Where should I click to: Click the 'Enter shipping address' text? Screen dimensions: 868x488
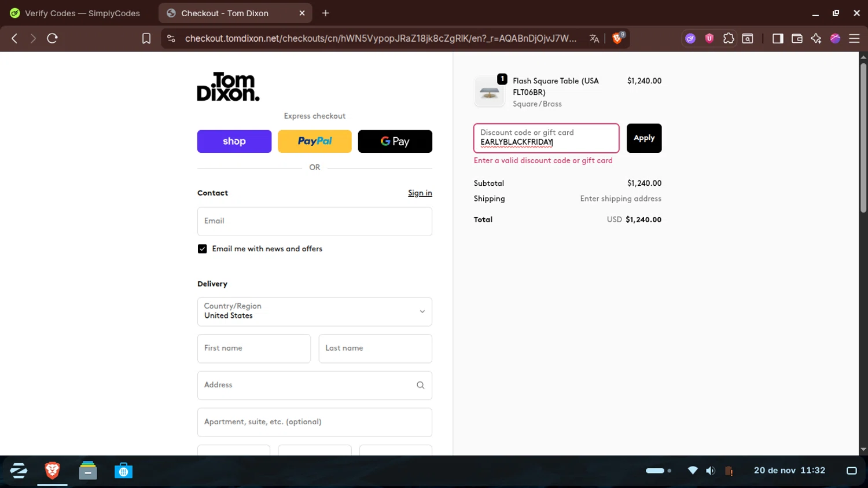620,199
